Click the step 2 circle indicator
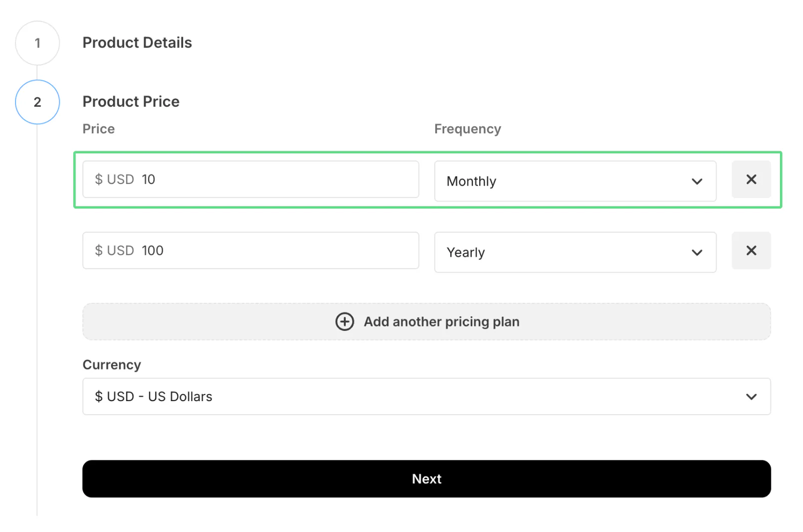 pos(38,102)
